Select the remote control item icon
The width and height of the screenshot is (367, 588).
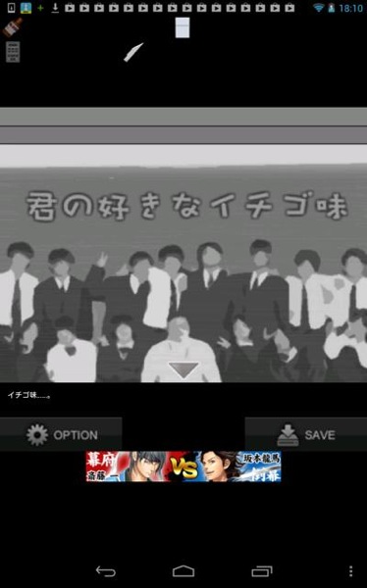[13, 52]
